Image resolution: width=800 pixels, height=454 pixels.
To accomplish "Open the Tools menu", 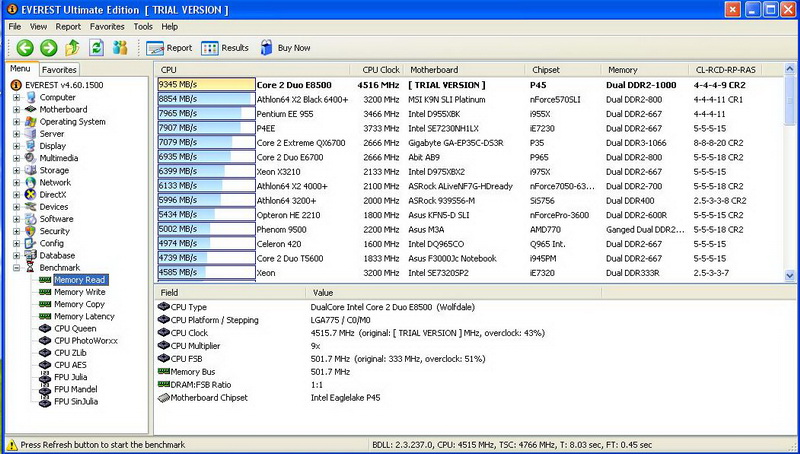I will (x=143, y=27).
